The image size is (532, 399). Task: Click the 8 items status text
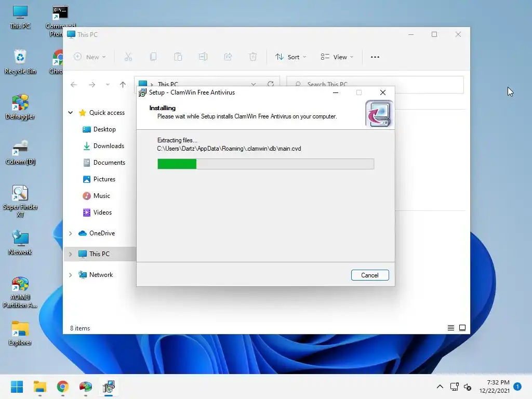coord(80,328)
